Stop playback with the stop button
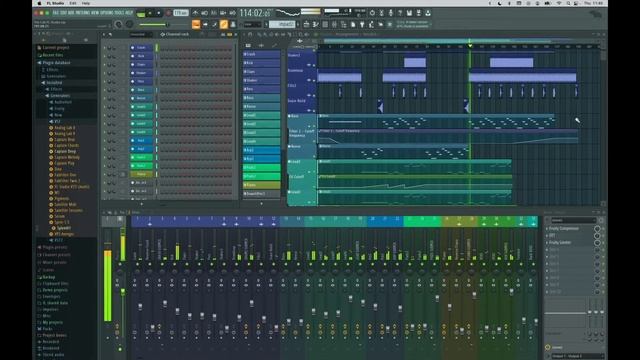The image size is (640, 360). tap(159, 13)
